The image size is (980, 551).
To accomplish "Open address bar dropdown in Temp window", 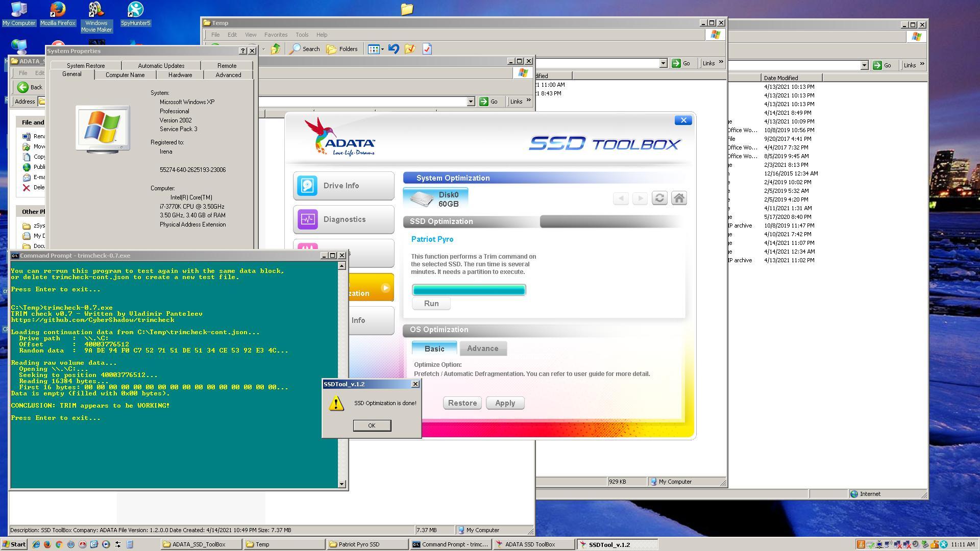I will (x=663, y=63).
